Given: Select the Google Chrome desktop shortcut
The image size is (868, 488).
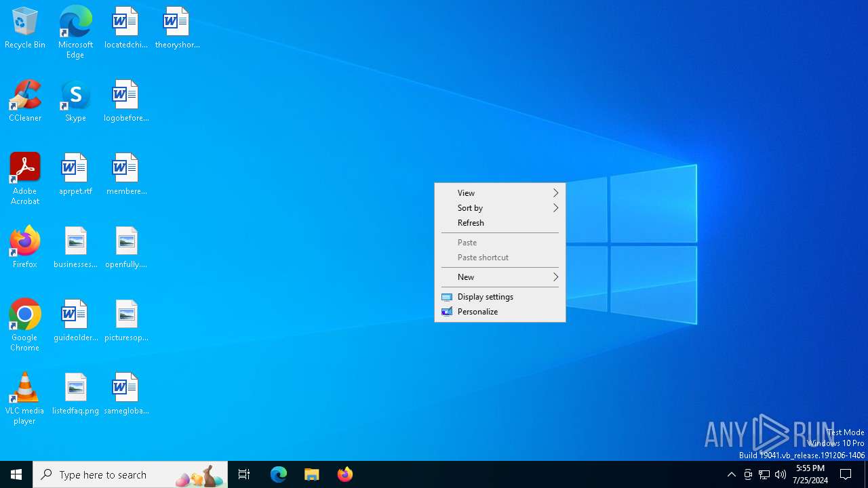Looking at the screenshot, I should tap(25, 325).
